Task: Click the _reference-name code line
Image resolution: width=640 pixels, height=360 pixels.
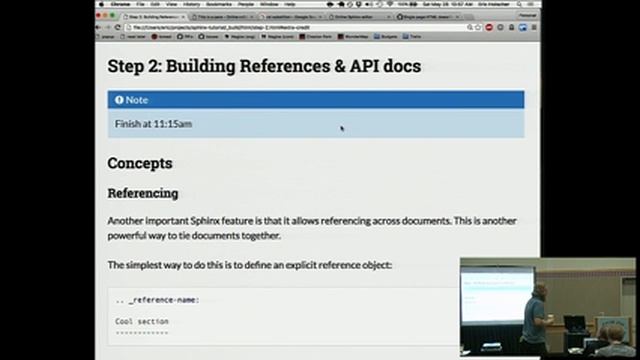Action: tap(158, 300)
